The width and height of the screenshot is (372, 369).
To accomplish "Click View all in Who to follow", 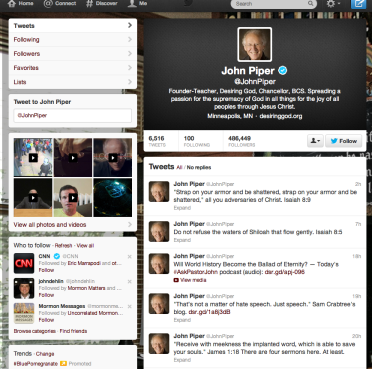I will 85,246.
